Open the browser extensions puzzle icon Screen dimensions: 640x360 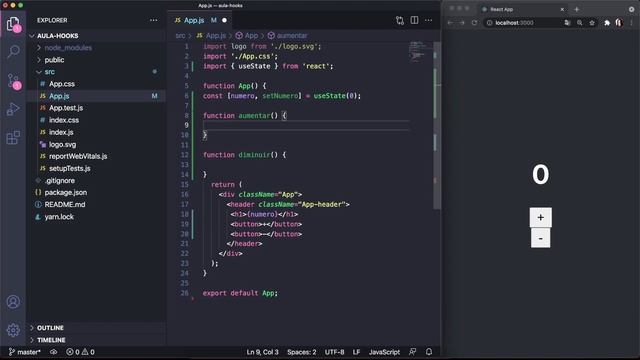tap(607, 23)
